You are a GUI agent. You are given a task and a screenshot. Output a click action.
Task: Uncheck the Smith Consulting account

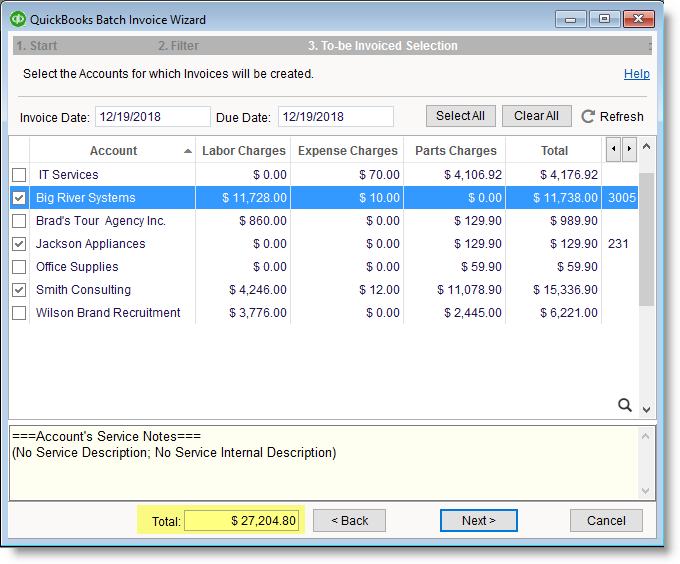(x=19, y=290)
